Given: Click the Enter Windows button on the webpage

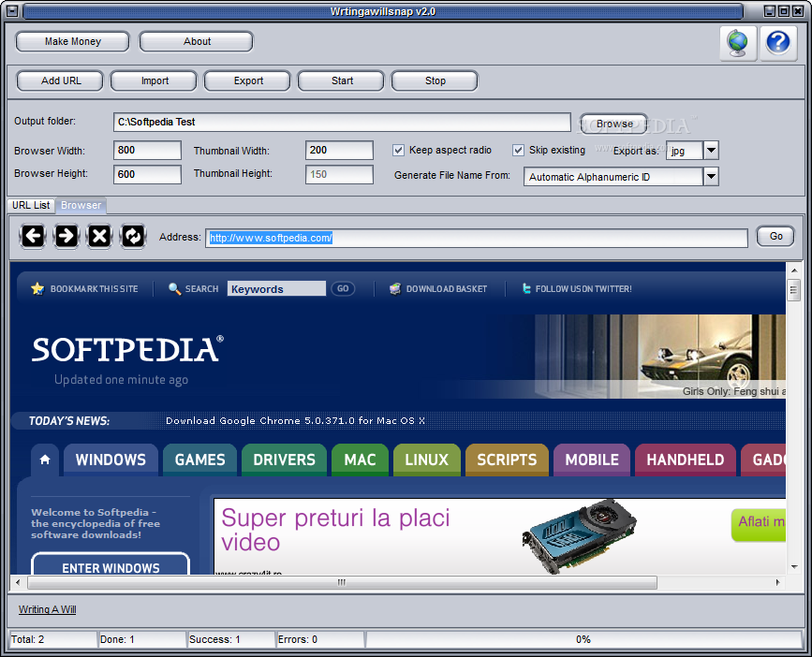Looking at the screenshot, I should (111, 564).
